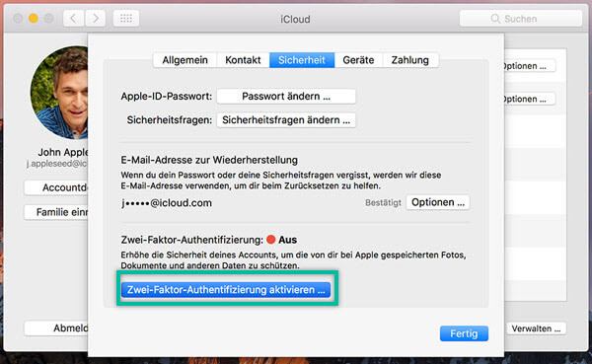Viewport: 592px width, 364px height.
Task: Click the red Aus status indicator
Action: [x=270, y=240]
